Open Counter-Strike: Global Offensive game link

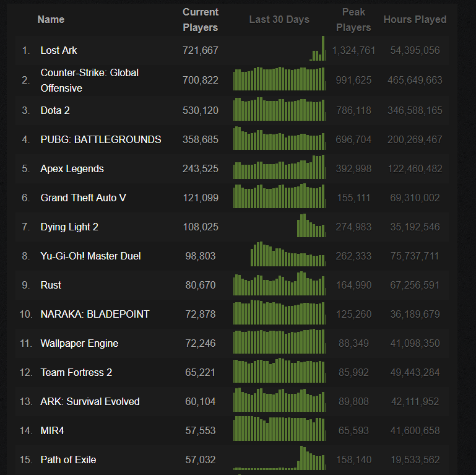(90, 81)
